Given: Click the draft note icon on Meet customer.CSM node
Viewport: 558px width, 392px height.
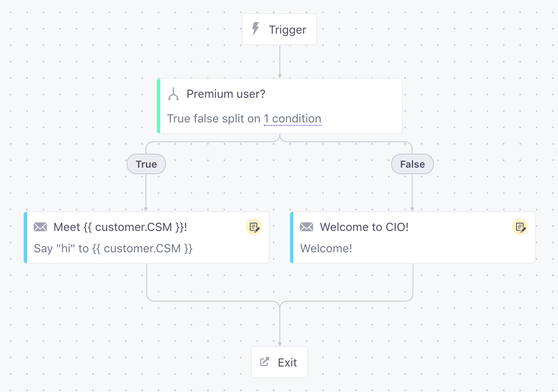Looking at the screenshot, I should [x=254, y=227].
